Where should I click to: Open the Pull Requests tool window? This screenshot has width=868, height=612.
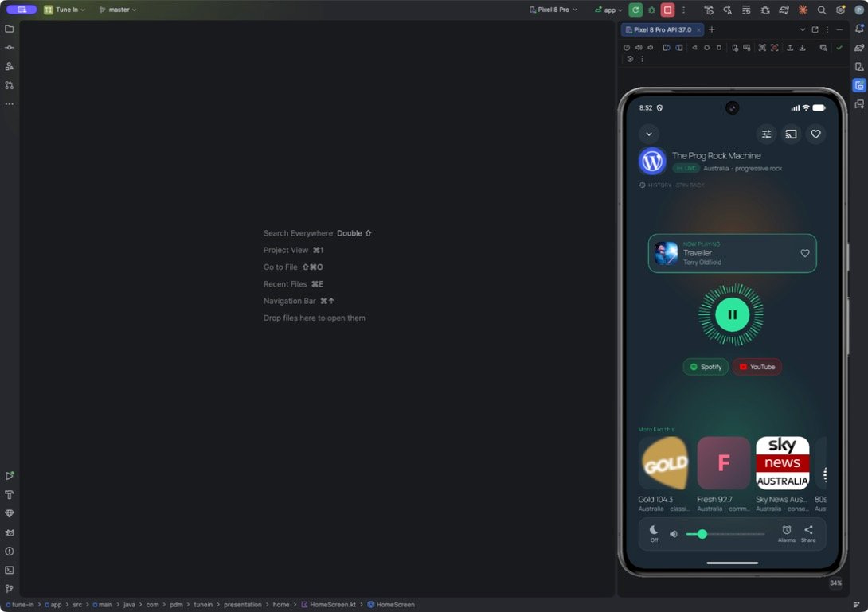(10, 85)
